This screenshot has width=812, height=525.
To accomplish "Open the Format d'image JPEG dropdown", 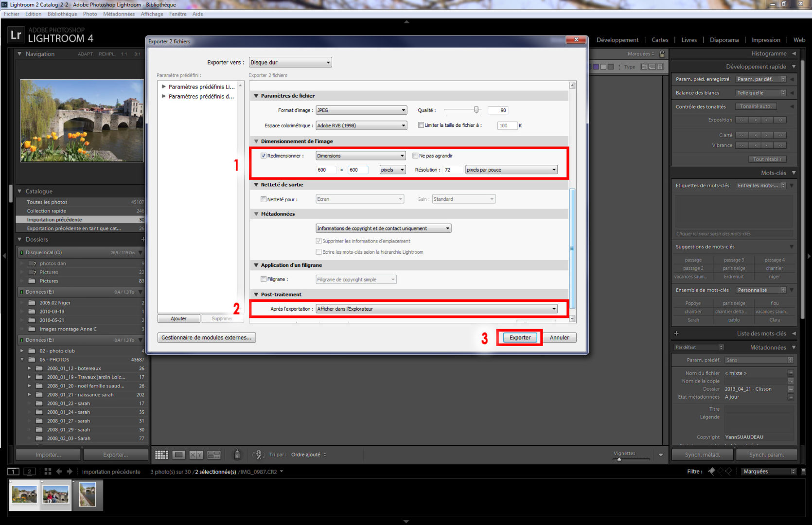I will tap(361, 110).
